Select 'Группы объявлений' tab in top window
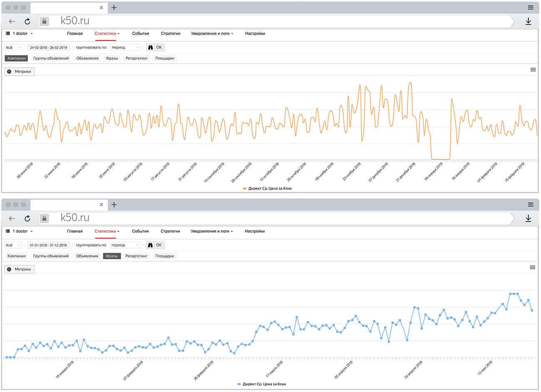This screenshot has width=541, height=392. [51, 58]
